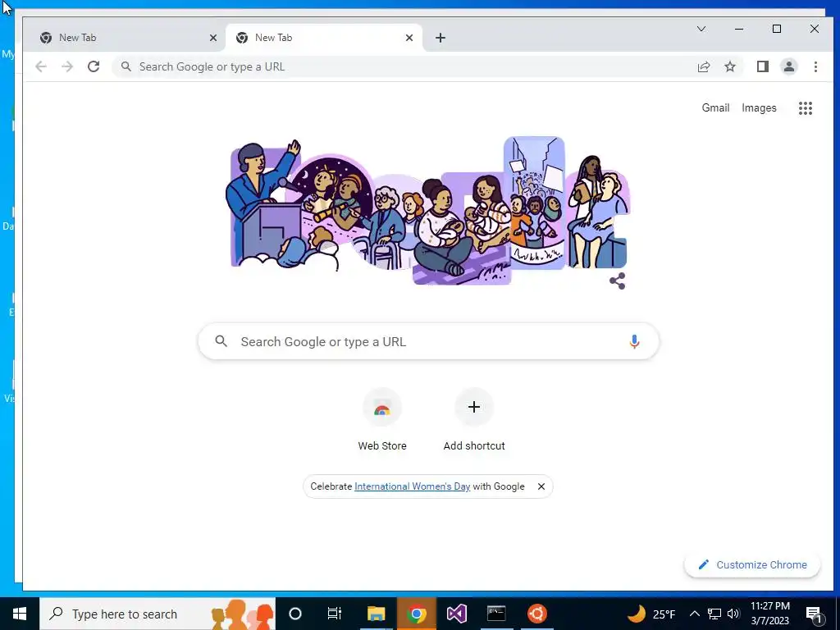Click the share this page icon
This screenshot has width=840, height=630.
[703, 66]
